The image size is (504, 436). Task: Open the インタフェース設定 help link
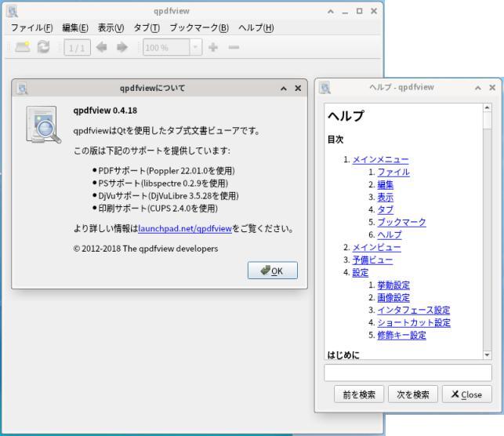pos(414,311)
